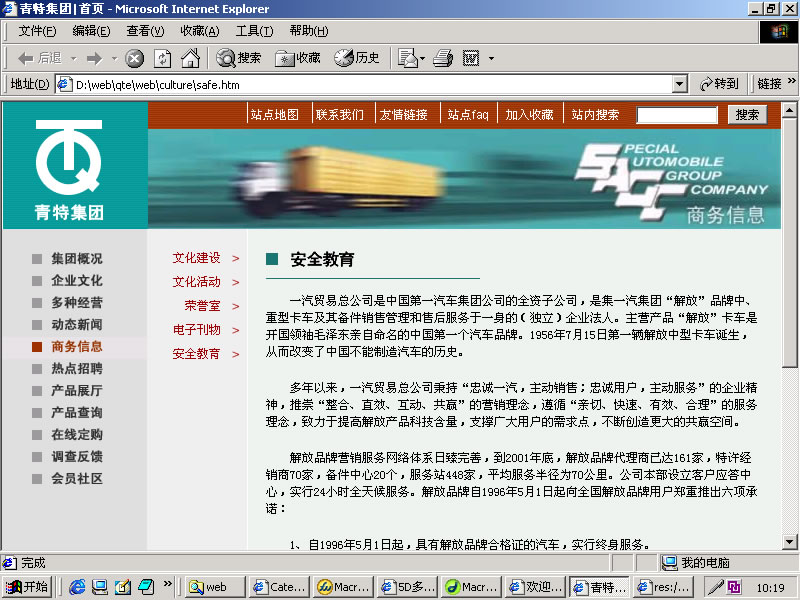Open 多种经营 in the left navigation

coord(77,303)
